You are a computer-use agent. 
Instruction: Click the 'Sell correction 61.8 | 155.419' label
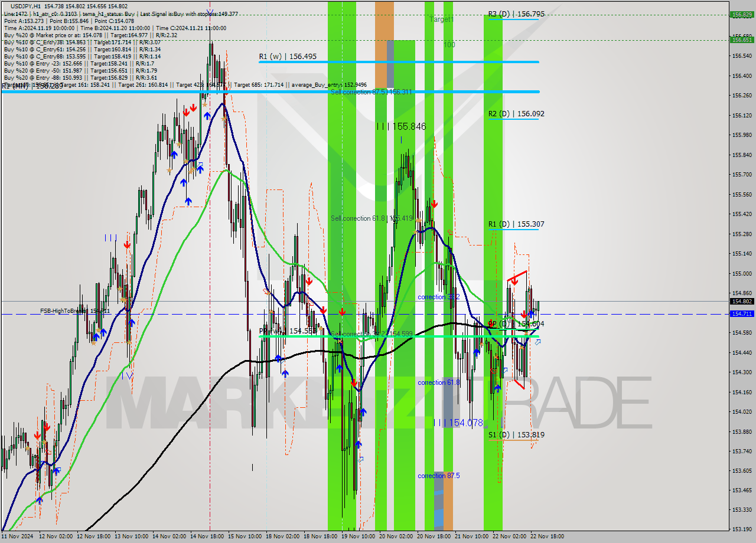coord(372,218)
